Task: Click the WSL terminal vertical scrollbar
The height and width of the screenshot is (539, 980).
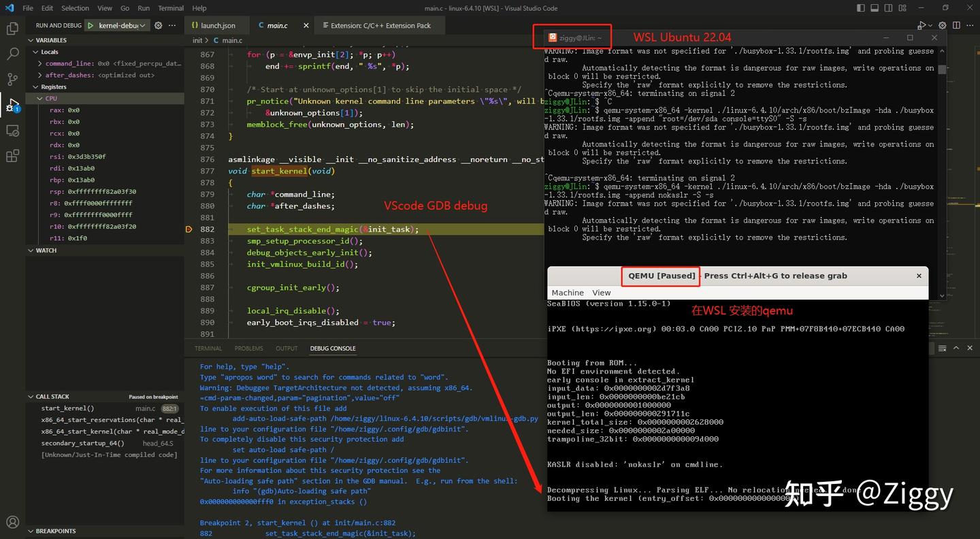Action: 942,69
